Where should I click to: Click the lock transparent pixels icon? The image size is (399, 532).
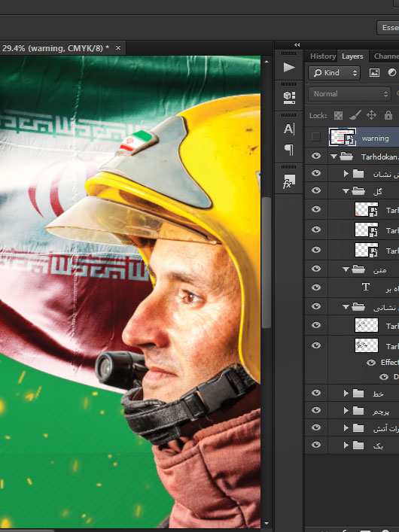(338, 116)
